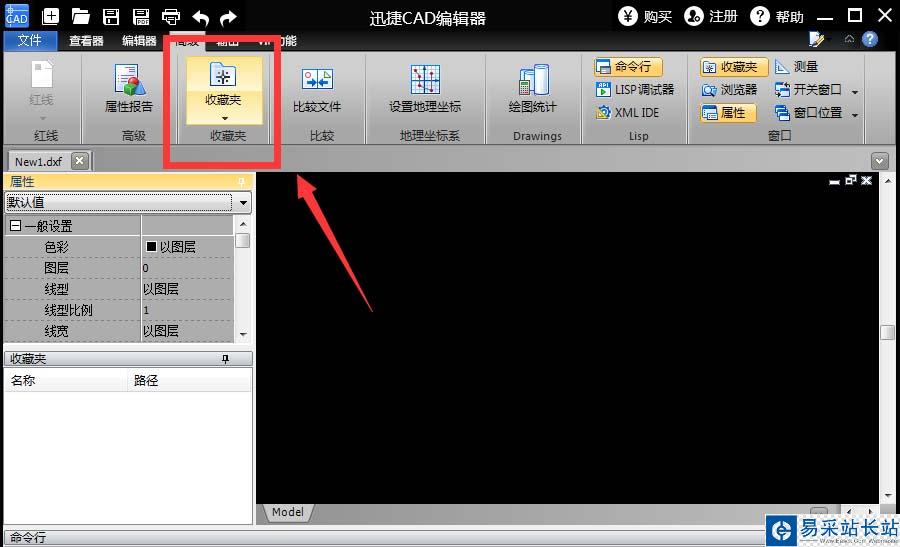The image size is (900, 547).
Task: Undo the last action
Action: (200, 18)
